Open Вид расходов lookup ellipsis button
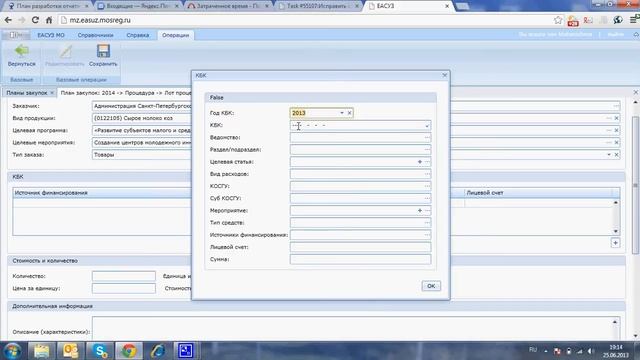 tap(427, 174)
